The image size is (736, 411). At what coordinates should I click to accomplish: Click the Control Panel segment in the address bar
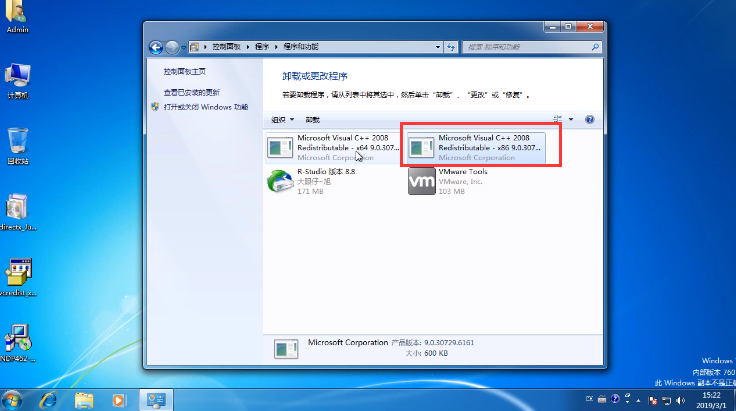[x=226, y=46]
